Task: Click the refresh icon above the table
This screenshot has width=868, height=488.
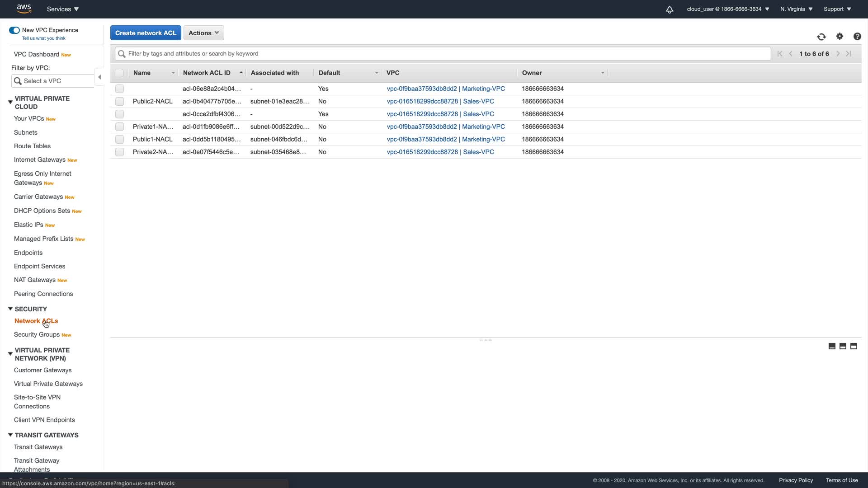Action: (x=821, y=37)
